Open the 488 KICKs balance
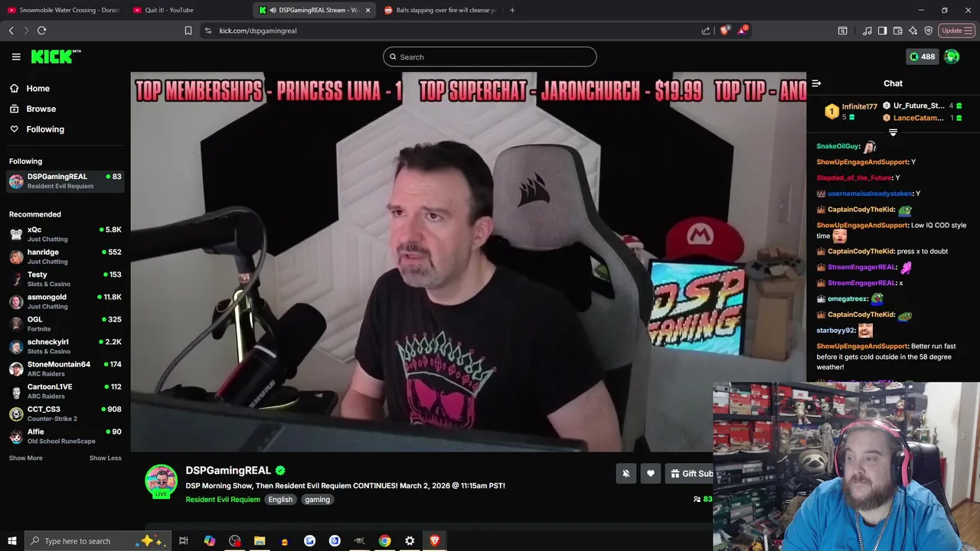Screen dimensions: 980x551 (922, 57)
